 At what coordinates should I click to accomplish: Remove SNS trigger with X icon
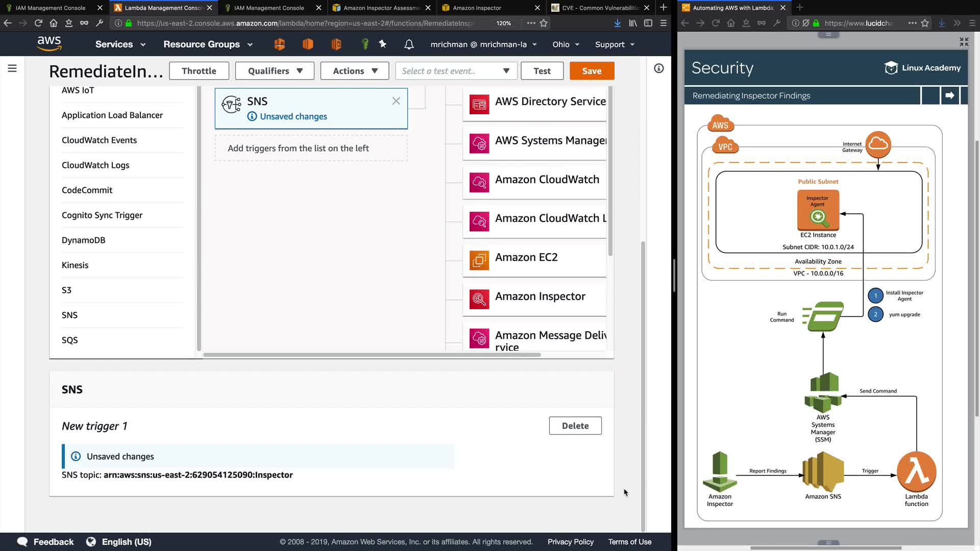point(396,101)
